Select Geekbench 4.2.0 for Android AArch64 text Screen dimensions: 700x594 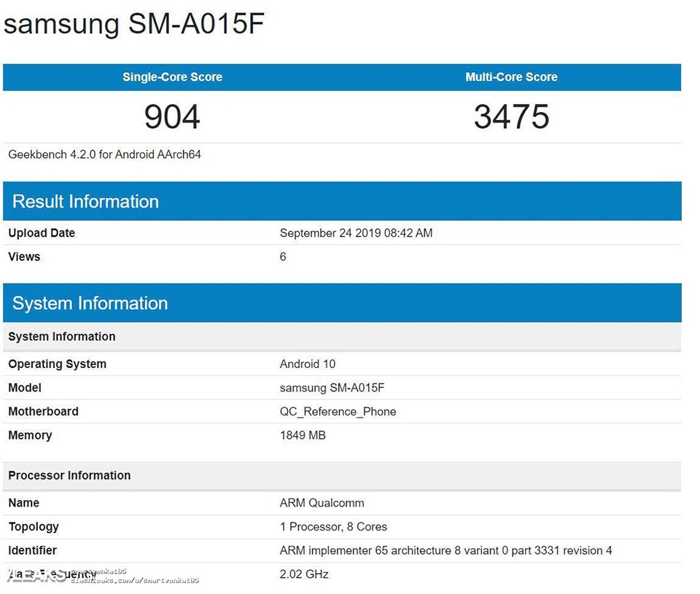104,155
